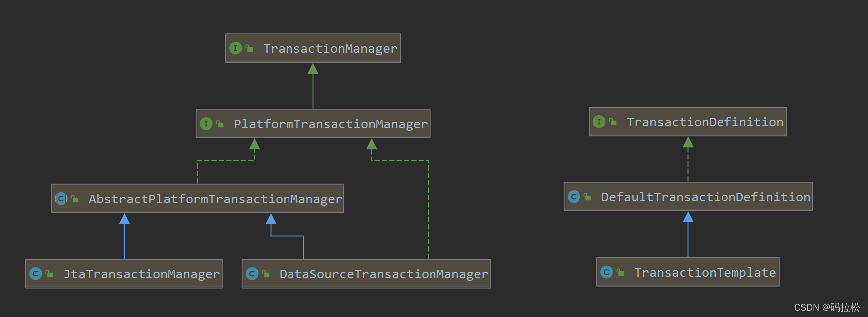Click the interface icon on PlatformTransactionManager node
The width and height of the screenshot is (868, 317).
[x=206, y=124]
